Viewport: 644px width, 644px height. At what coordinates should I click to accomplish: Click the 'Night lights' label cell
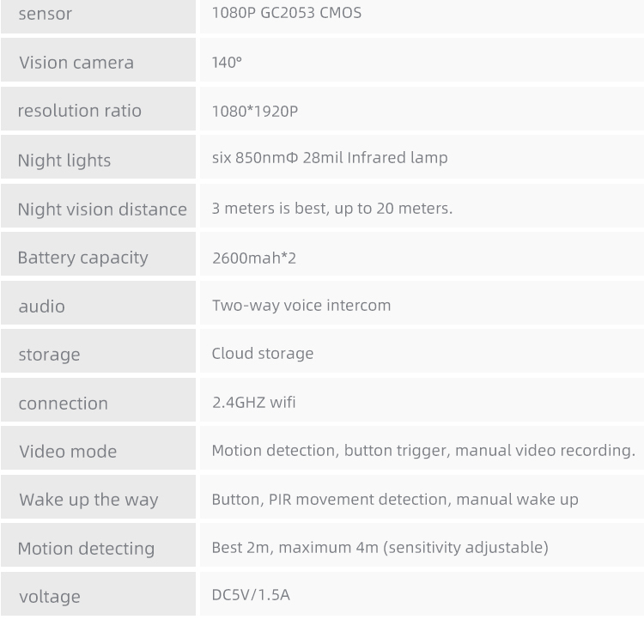pyautogui.click(x=98, y=157)
